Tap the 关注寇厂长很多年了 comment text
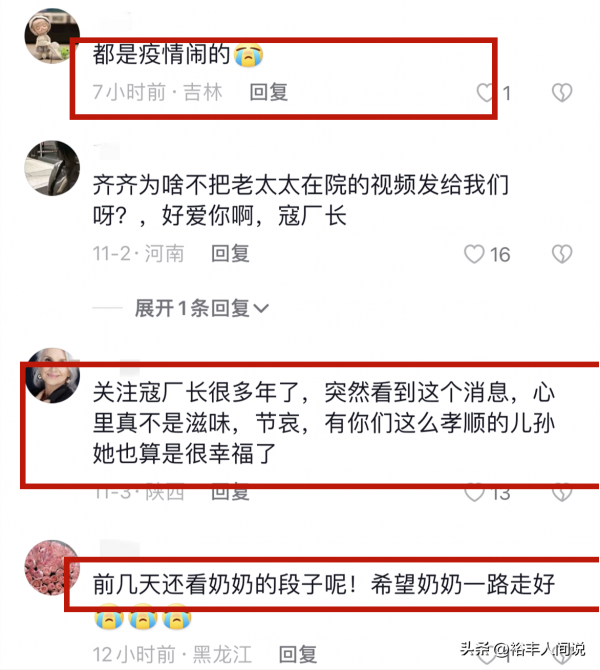The width and height of the screenshot is (600, 670). pos(324,423)
